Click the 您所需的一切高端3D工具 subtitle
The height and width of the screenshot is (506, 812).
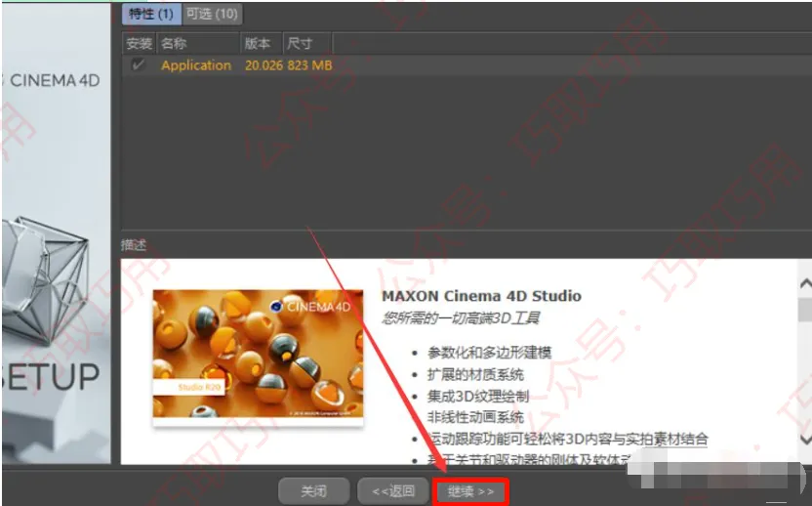[461, 317]
